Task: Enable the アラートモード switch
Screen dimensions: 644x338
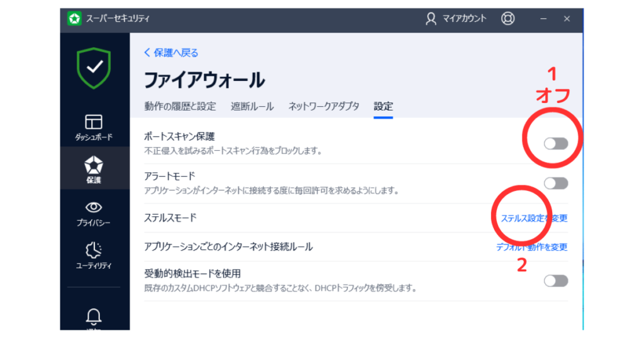Action: (x=556, y=183)
